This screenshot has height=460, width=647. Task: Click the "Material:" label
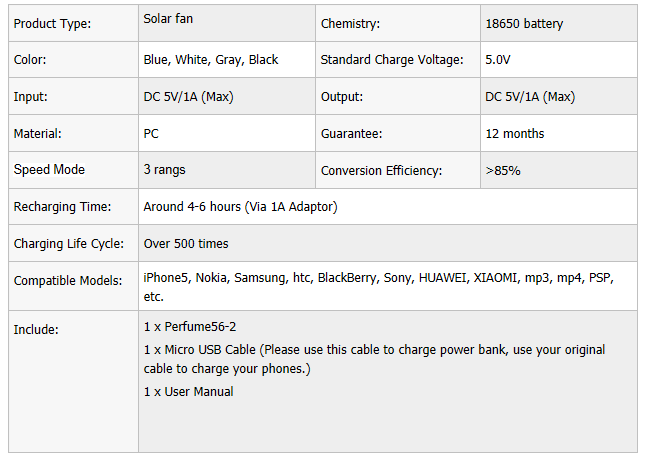click(37, 134)
